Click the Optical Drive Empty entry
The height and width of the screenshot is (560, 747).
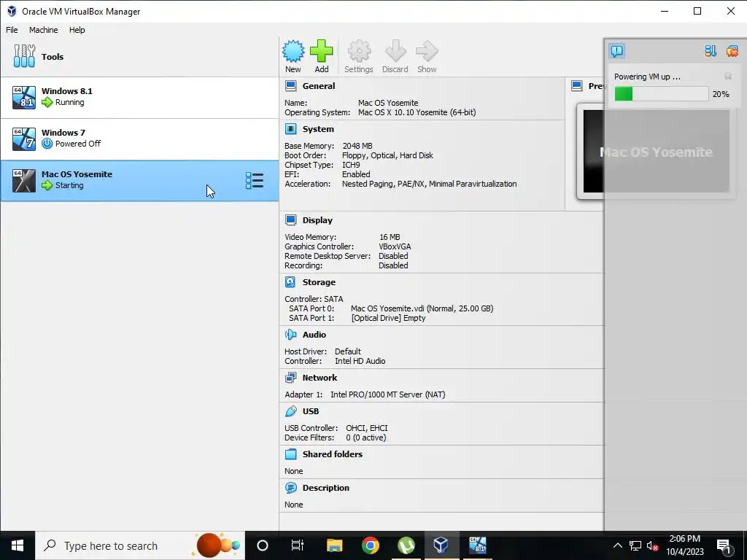coord(388,318)
